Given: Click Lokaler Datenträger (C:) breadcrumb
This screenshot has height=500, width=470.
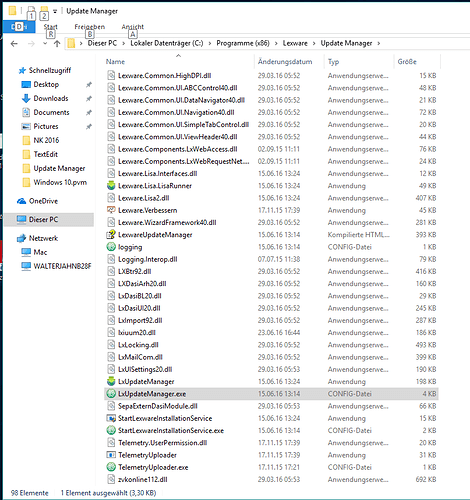Looking at the screenshot, I should (167, 43).
